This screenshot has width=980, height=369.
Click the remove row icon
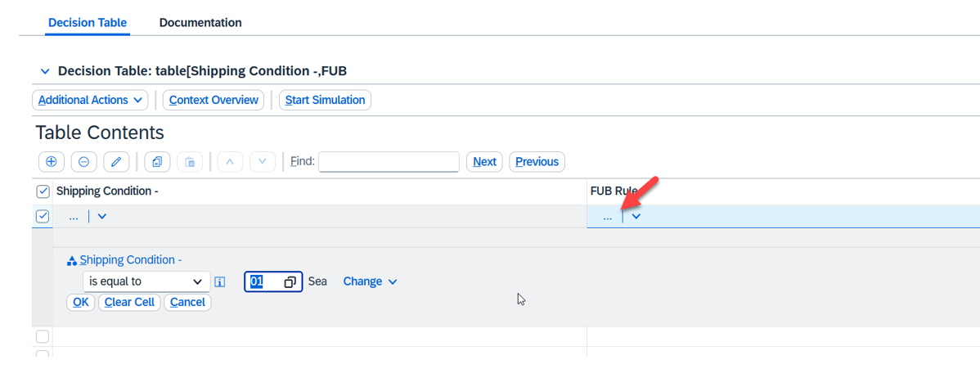83,162
